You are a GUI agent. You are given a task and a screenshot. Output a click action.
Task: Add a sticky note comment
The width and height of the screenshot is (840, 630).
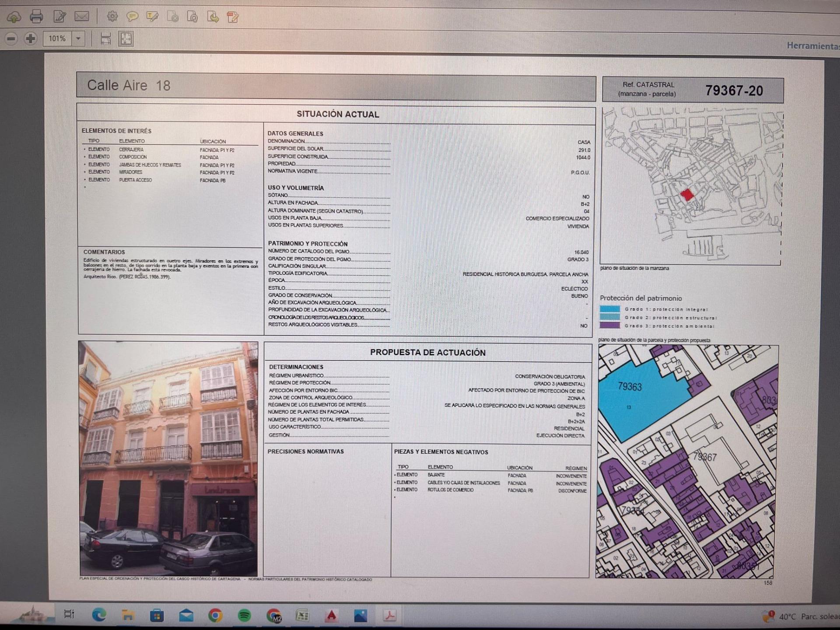pos(132,17)
